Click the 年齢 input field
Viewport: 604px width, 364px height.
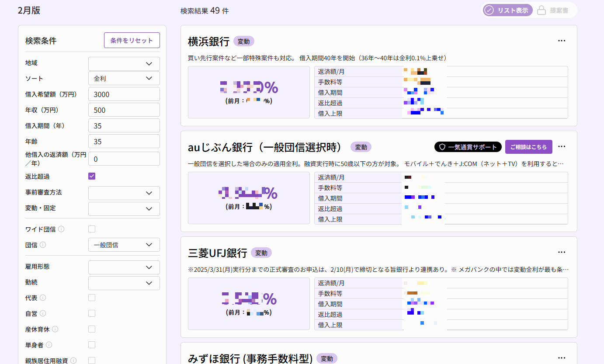[124, 142]
